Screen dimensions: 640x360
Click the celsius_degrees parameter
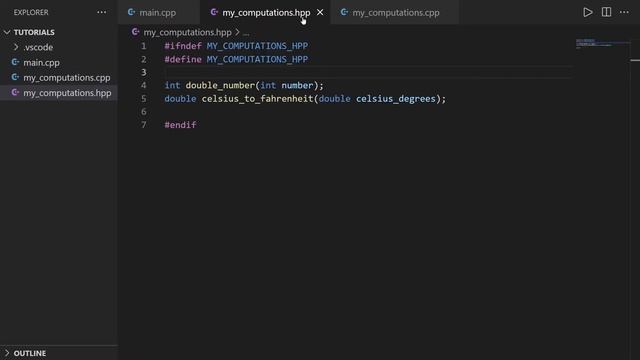[x=396, y=99]
